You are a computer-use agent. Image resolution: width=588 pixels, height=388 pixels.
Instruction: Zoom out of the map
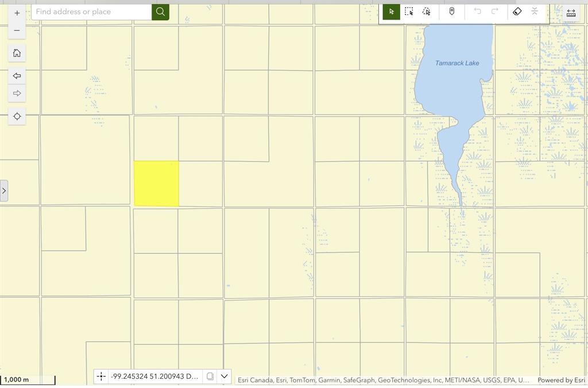tap(17, 30)
